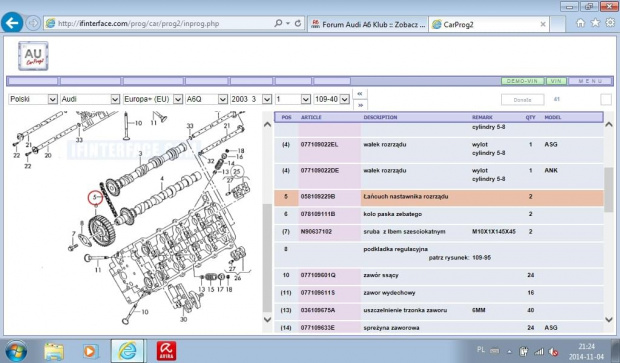
Task: Click the refresh icon in address bar
Action: point(298,23)
